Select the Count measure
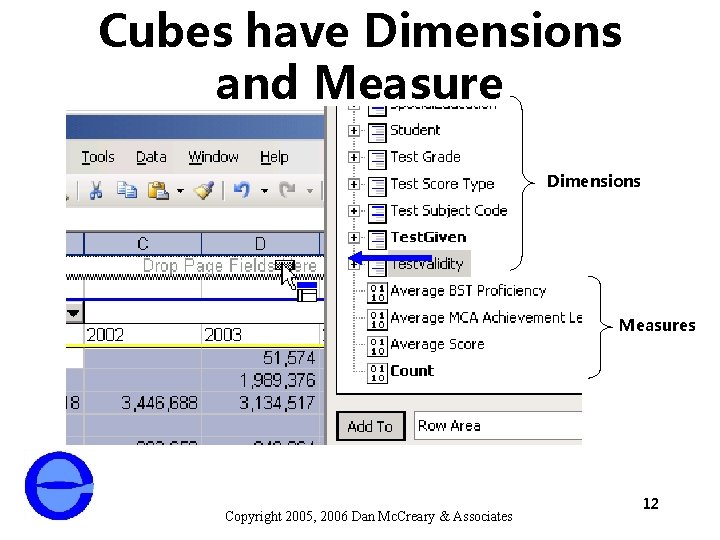Viewport: 720px width, 540px height. coord(412,371)
